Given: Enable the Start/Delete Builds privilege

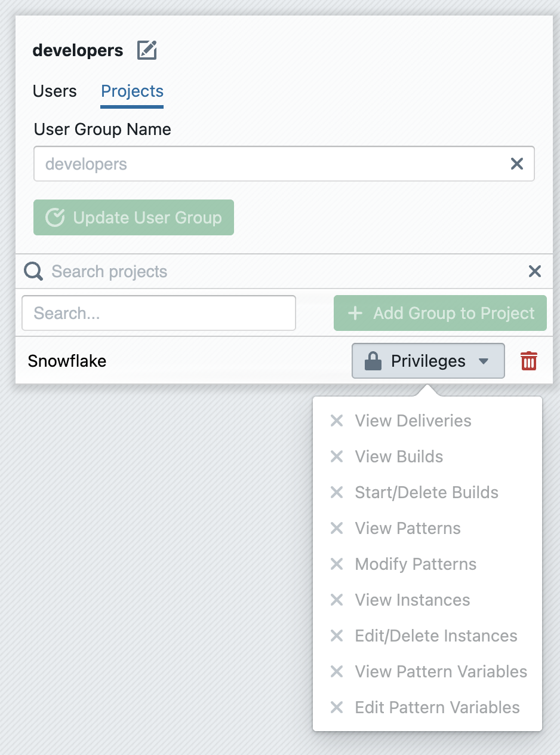Looking at the screenshot, I should (x=426, y=493).
